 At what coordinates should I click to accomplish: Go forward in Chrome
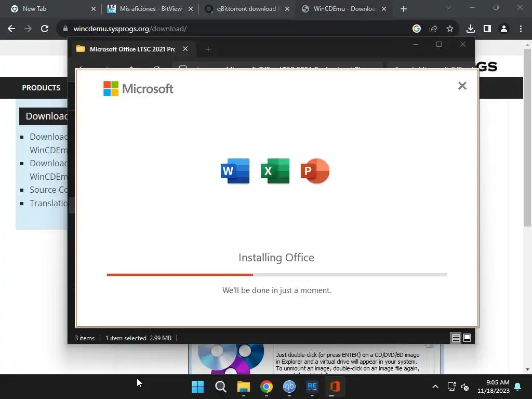pyautogui.click(x=28, y=29)
